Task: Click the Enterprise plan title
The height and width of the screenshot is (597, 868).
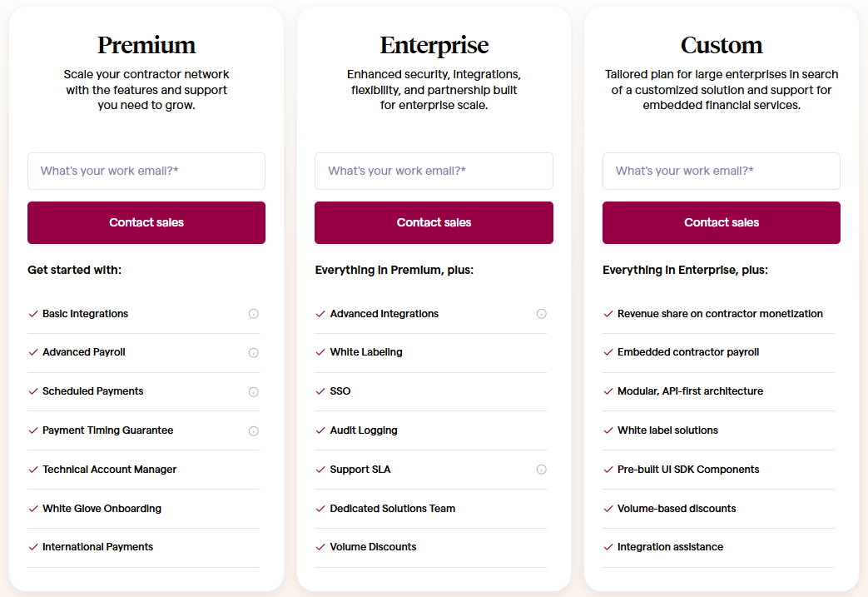Action: pyautogui.click(x=434, y=45)
